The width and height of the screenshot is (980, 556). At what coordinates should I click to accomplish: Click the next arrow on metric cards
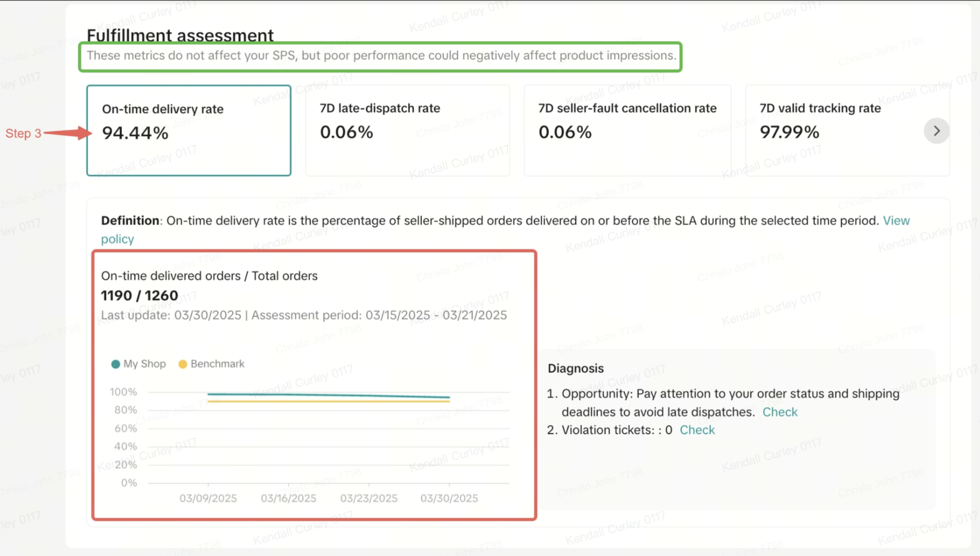coord(936,131)
